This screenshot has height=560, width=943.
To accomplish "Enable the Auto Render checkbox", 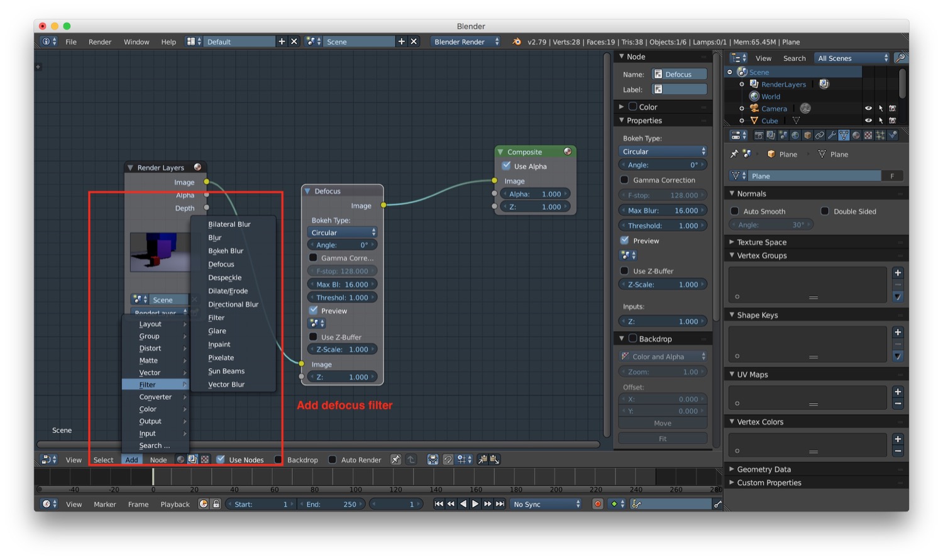I will click(x=332, y=459).
